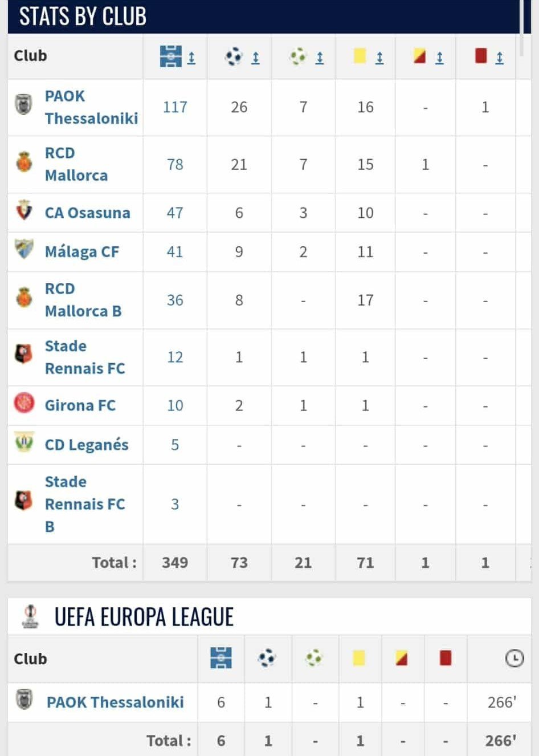This screenshot has width=539, height=756.
Task: Click RCD Mallorca B's 36 appearances
Action: [175, 300]
